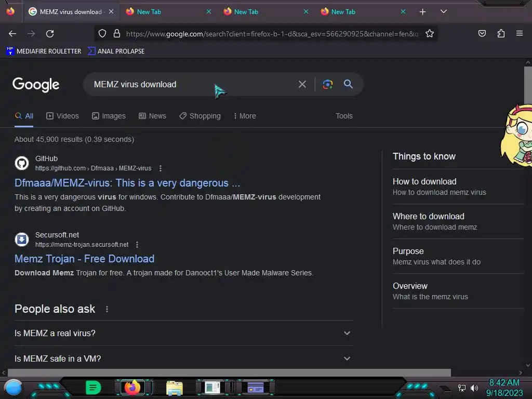
Task: Open the tracking protection shield
Action: click(102, 34)
